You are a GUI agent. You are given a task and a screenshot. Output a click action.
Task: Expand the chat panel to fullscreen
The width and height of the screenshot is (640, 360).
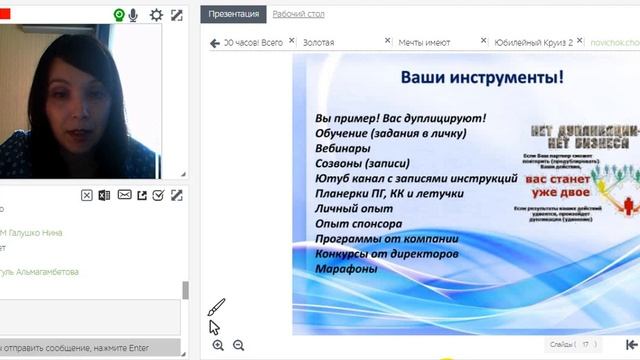pos(177,195)
